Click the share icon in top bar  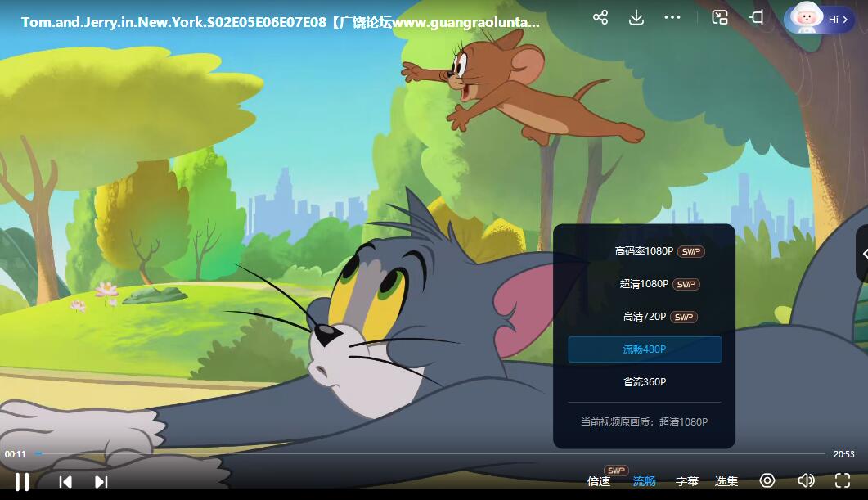point(600,18)
